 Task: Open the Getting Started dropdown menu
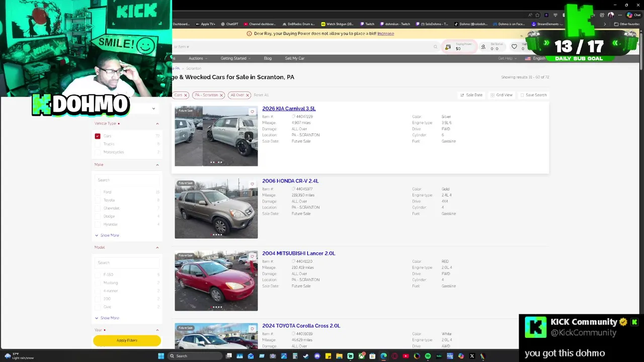pos(235,58)
